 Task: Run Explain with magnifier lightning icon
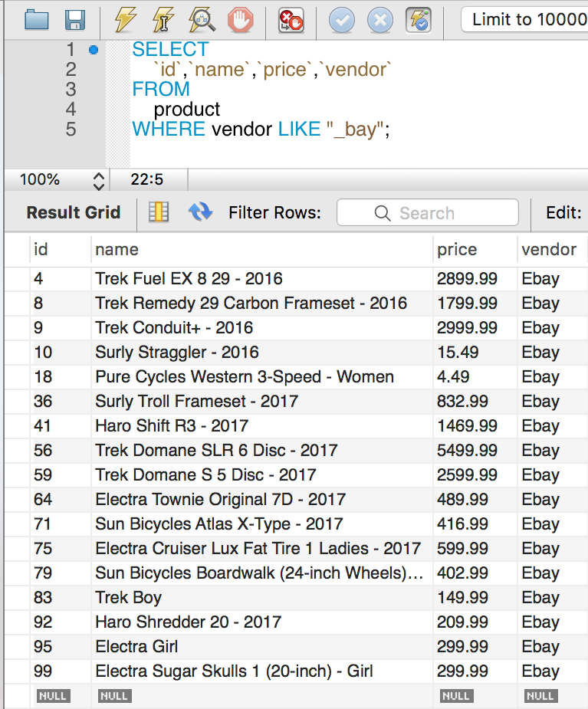coord(202,20)
